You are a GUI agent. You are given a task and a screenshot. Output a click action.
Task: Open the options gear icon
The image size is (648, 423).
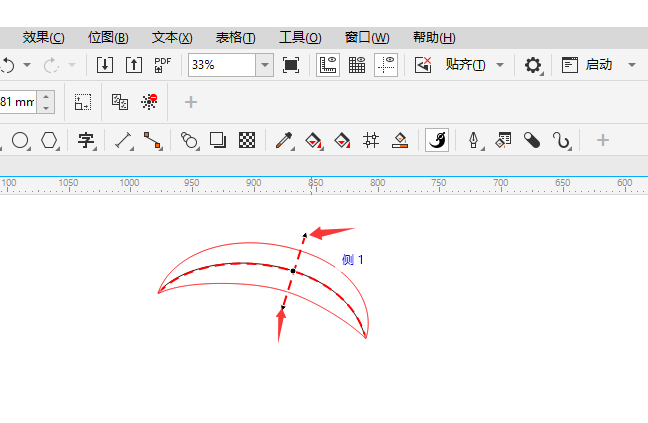(533, 65)
